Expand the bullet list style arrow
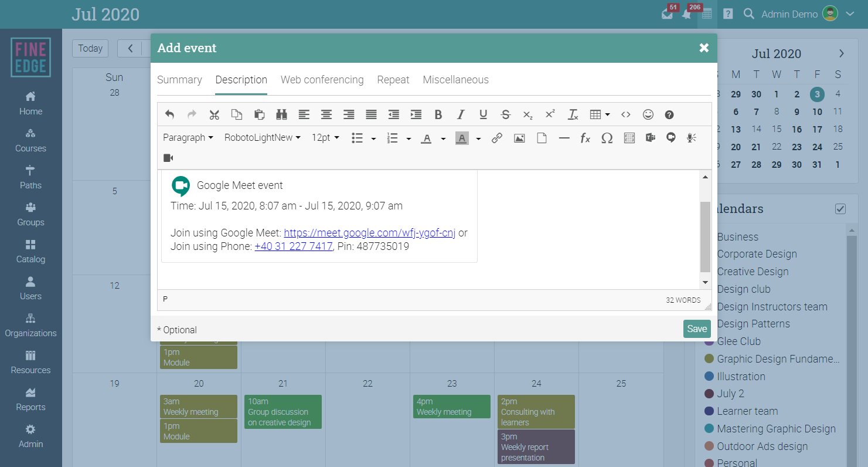 373,138
